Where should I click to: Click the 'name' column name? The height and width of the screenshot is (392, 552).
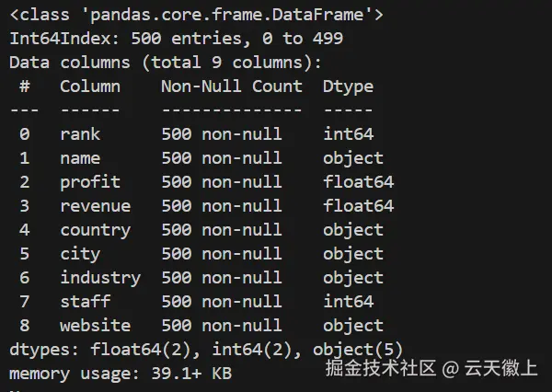[80, 158]
